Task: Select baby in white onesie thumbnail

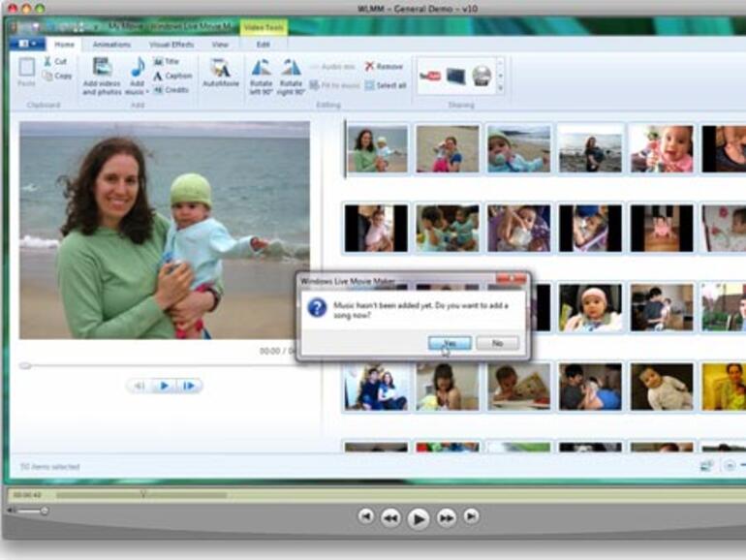Action: click(x=662, y=387)
